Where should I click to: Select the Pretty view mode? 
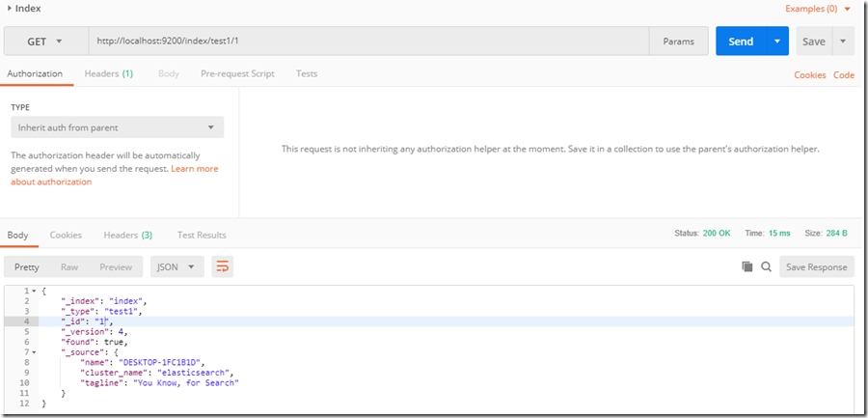27,266
